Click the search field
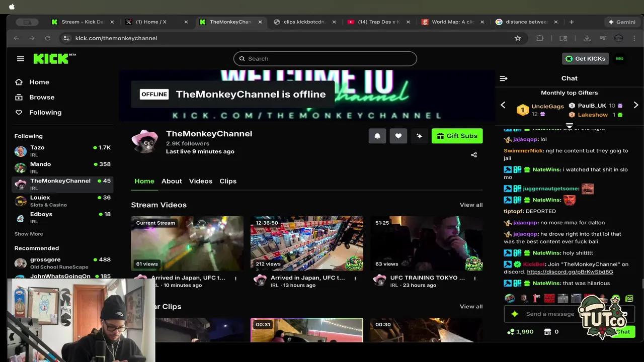 pos(325,59)
